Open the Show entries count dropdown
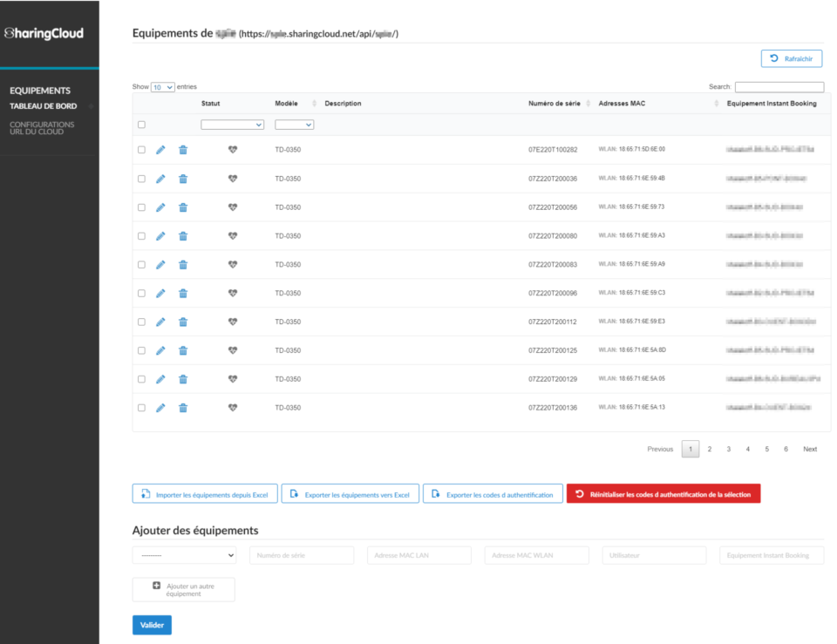This screenshot has height=644, width=837. pyautogui.click(x=163, y=87)
